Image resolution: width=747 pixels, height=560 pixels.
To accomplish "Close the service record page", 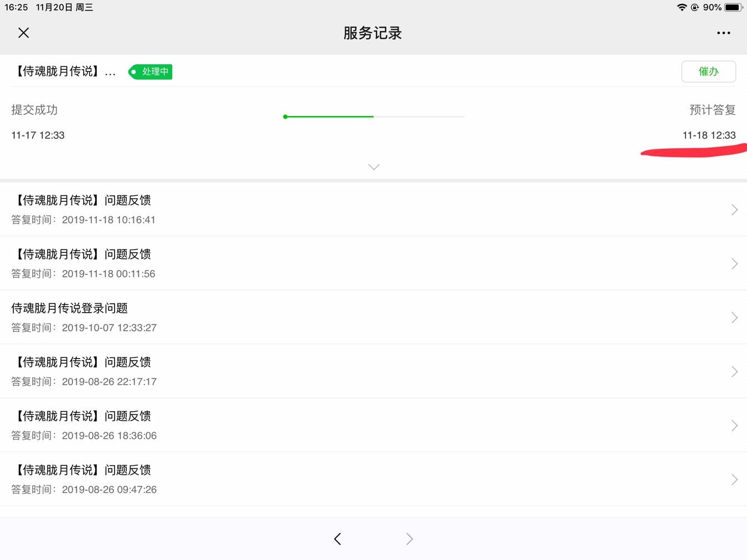I will [x=23, y=33].
